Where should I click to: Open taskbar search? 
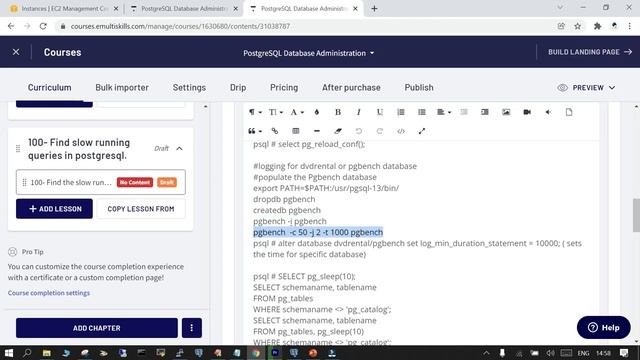point(27,353)
